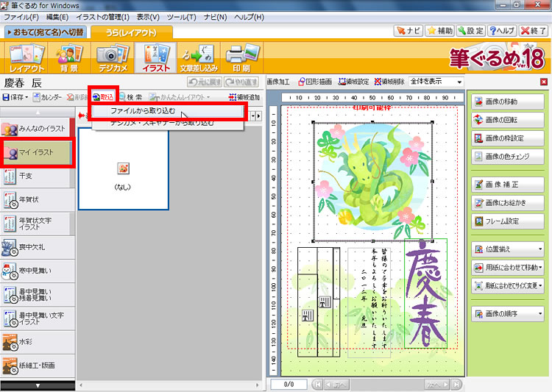Viewport: 552px width, 392px height.
Task: Open the 取込 import dropdown
Action: tap(104, 97)
